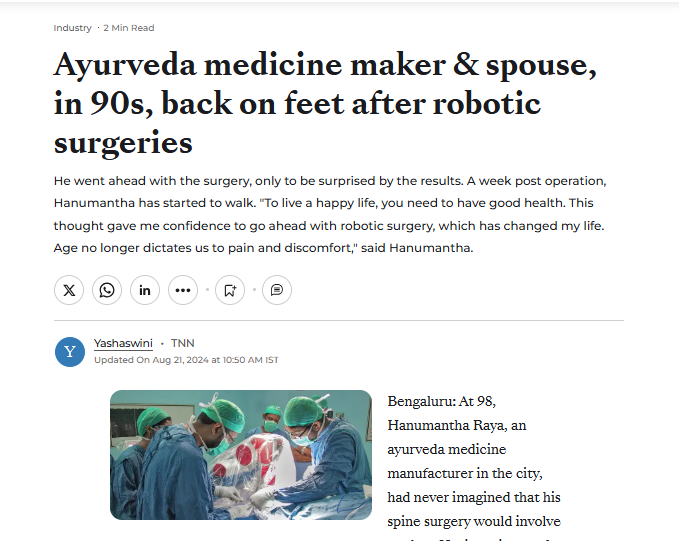
Task: Open more sharing options (three dots)
Action: [183, 290]
